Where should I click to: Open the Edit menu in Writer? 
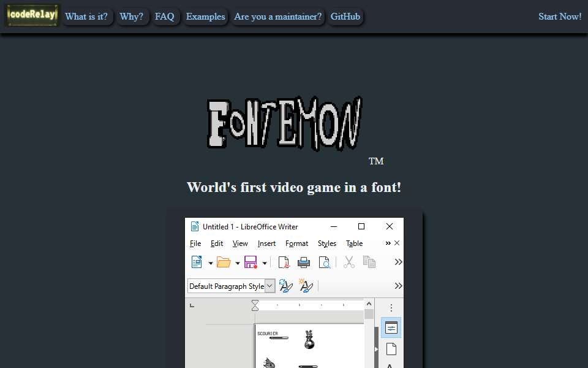tap(217, 243)
